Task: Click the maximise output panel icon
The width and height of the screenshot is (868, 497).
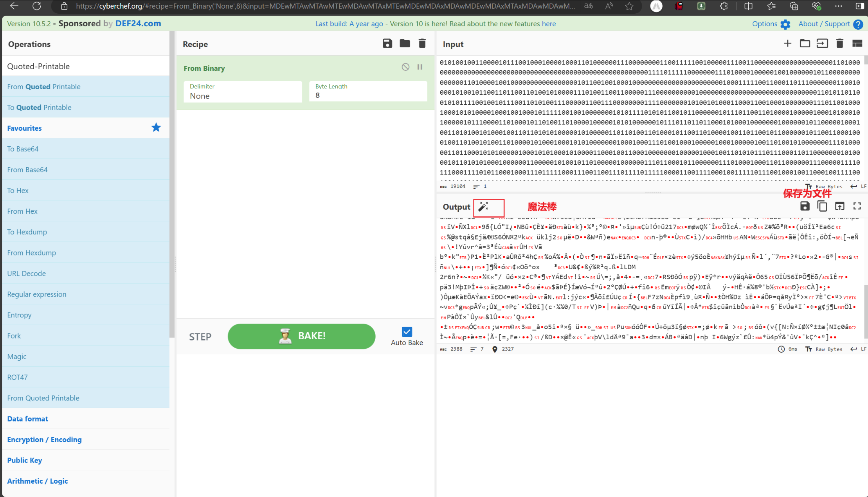Action: [x=857, y=207]
